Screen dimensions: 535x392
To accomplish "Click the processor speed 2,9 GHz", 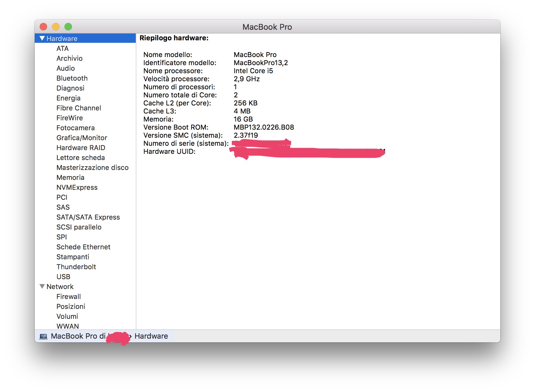I will tap(247, 79).
